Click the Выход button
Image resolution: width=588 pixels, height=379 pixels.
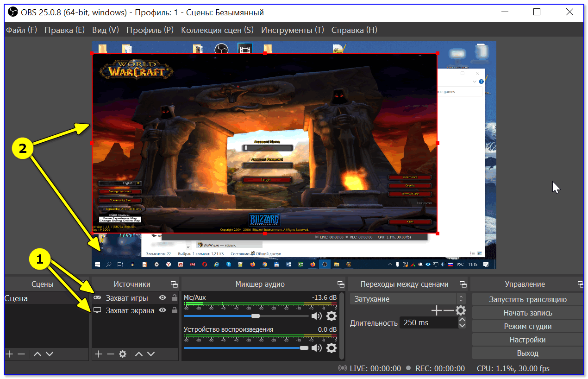(x=528, y=353)
